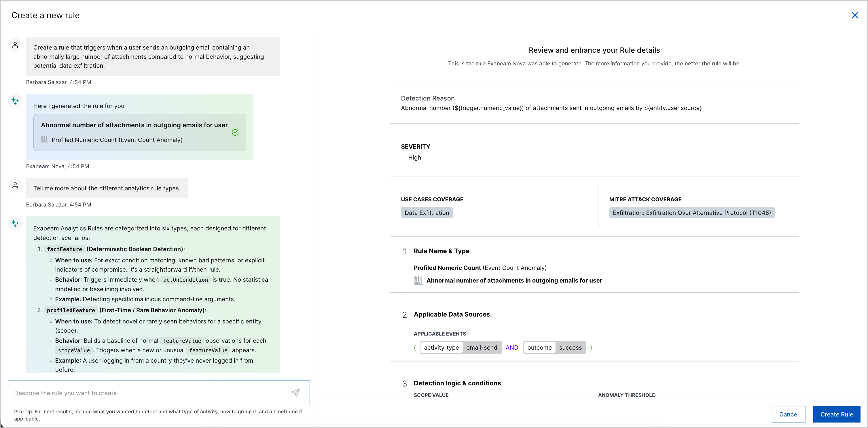The width and height of the screenshot is (868, 428).
Task: Click the actOnCondition code snippet
Action: [185, 280]
